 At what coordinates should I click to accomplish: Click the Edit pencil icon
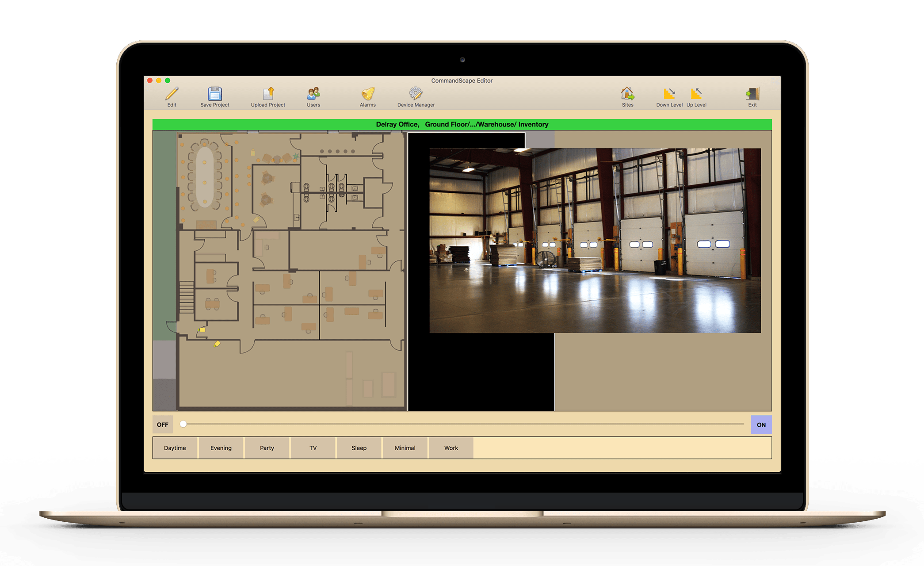coord(172,94)
